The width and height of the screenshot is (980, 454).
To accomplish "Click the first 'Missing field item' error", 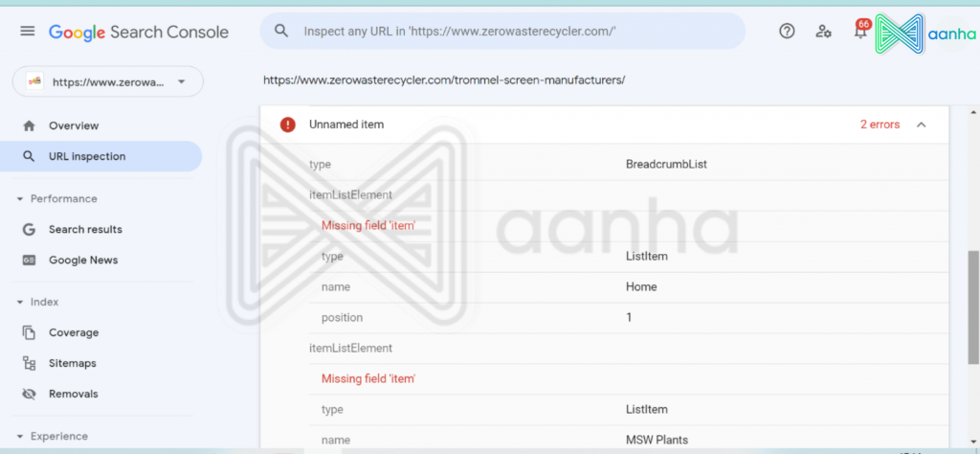I will (368, 226).
